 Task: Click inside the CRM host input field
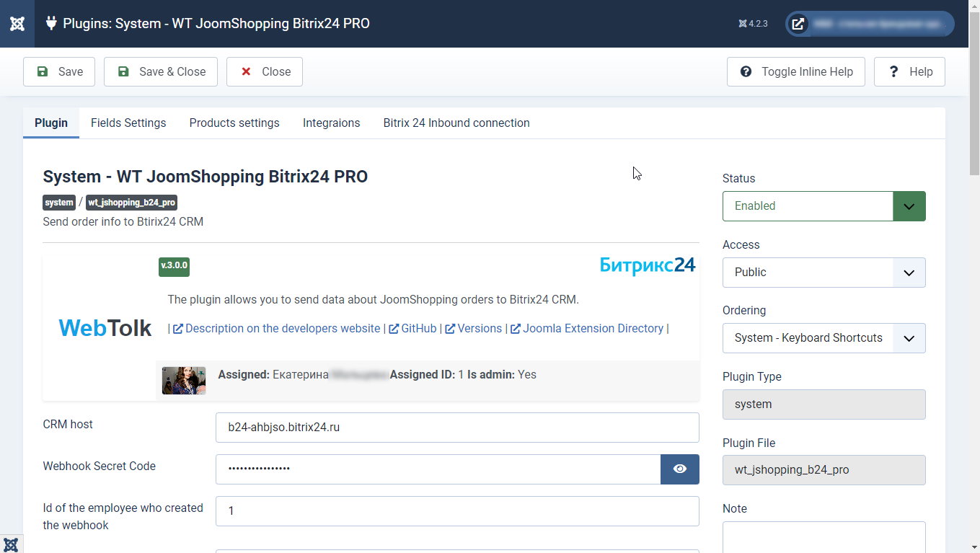tap(457, 428)
